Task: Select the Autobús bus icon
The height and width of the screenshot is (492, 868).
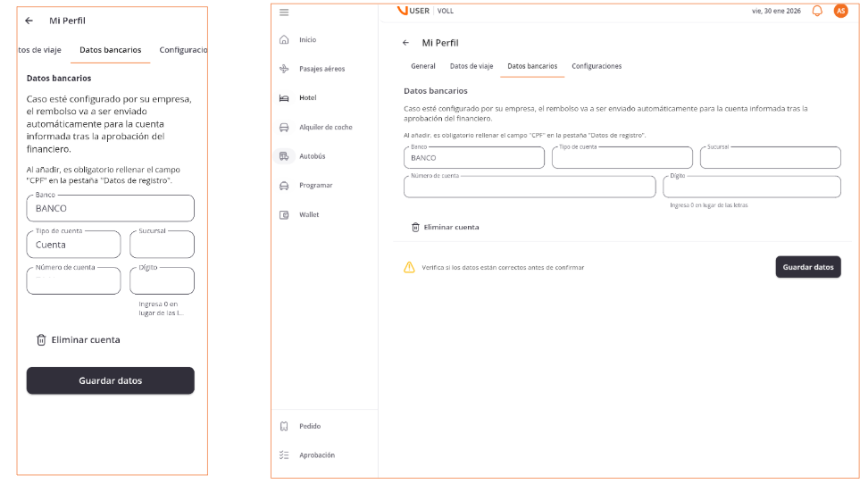Action: click(284, 156)
